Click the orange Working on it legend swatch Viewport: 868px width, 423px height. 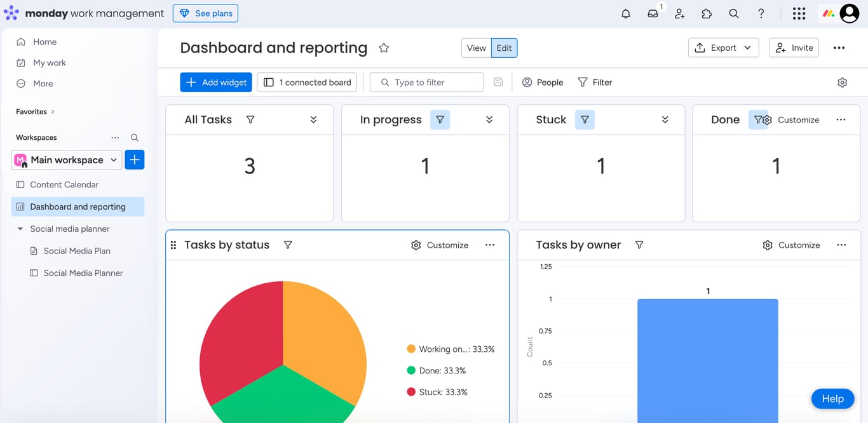click(x=412, y=349)
